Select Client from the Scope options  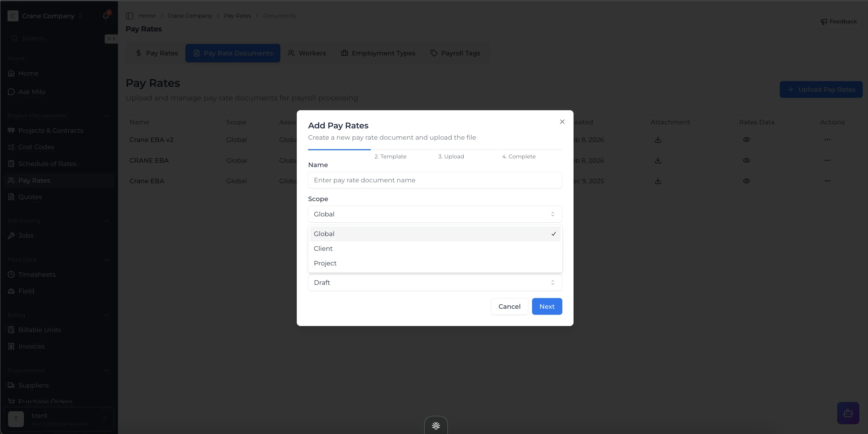pos(323,248)
